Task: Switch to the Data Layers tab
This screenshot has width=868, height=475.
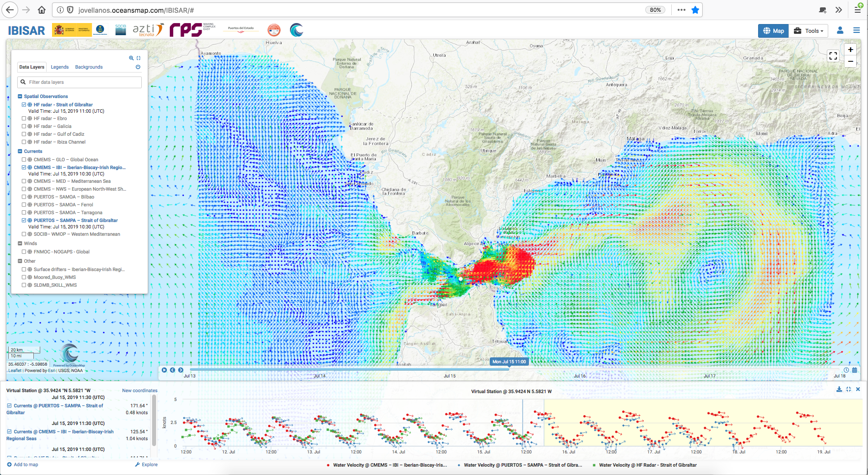Action: click(31, 67)
